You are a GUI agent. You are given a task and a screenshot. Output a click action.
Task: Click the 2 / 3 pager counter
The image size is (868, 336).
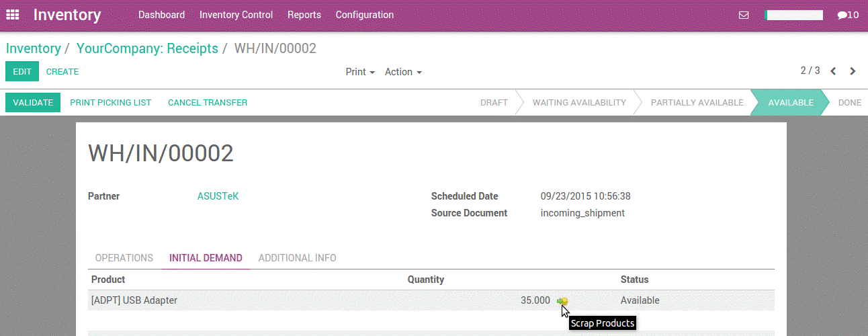pyautogui.click(x=810, y=71)
